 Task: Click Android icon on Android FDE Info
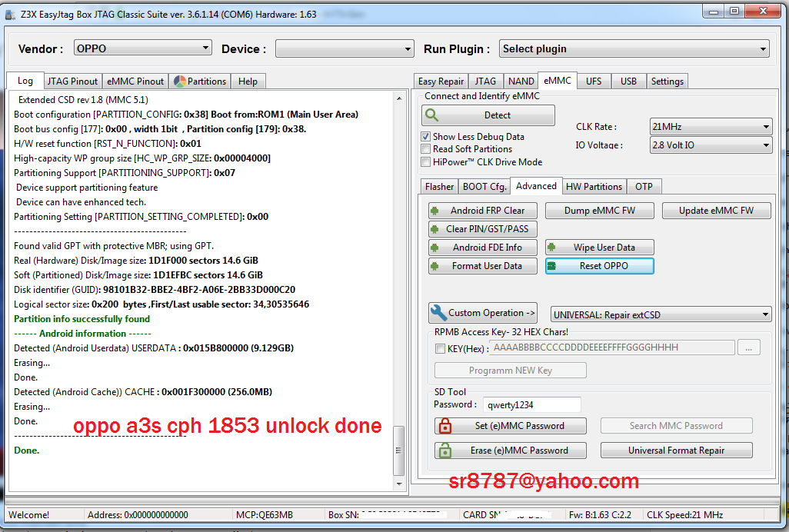(434, 248)
